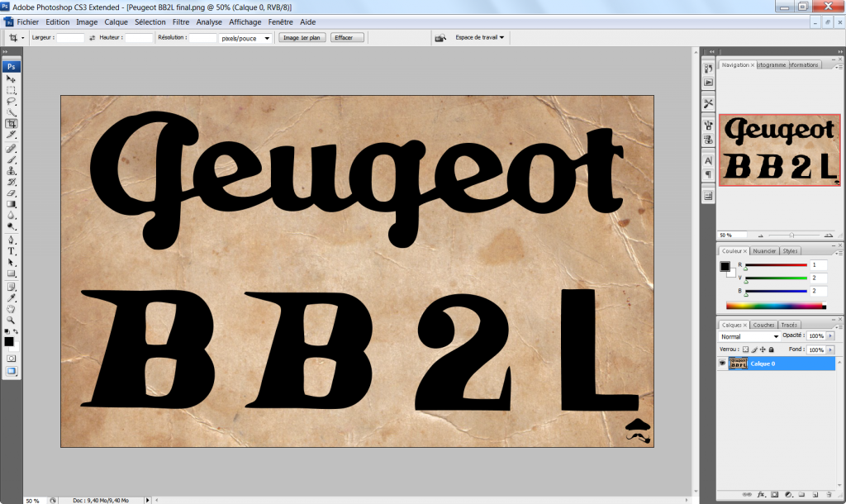
Task: Expand the toolbox with the double arrow
Action: point(6,52)
